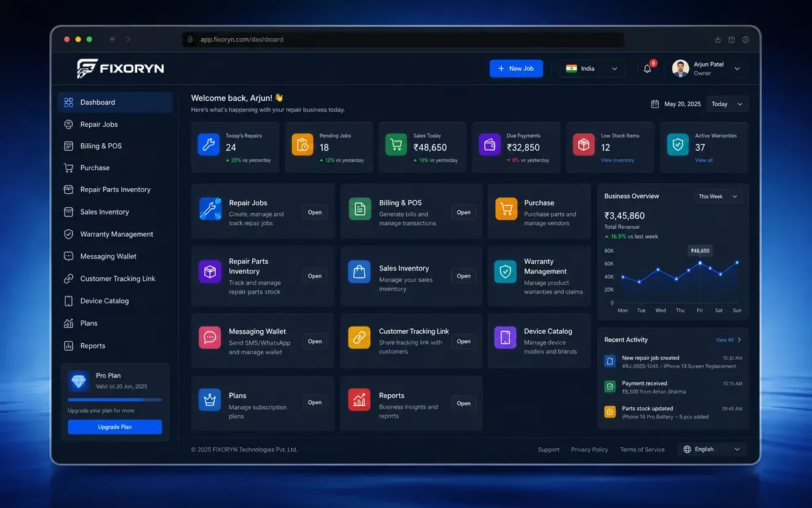Image resolution: width=812 pixels, height=508 pixels.
Task: Click the orange Purchase card cart icon
Action: (506, 209)
